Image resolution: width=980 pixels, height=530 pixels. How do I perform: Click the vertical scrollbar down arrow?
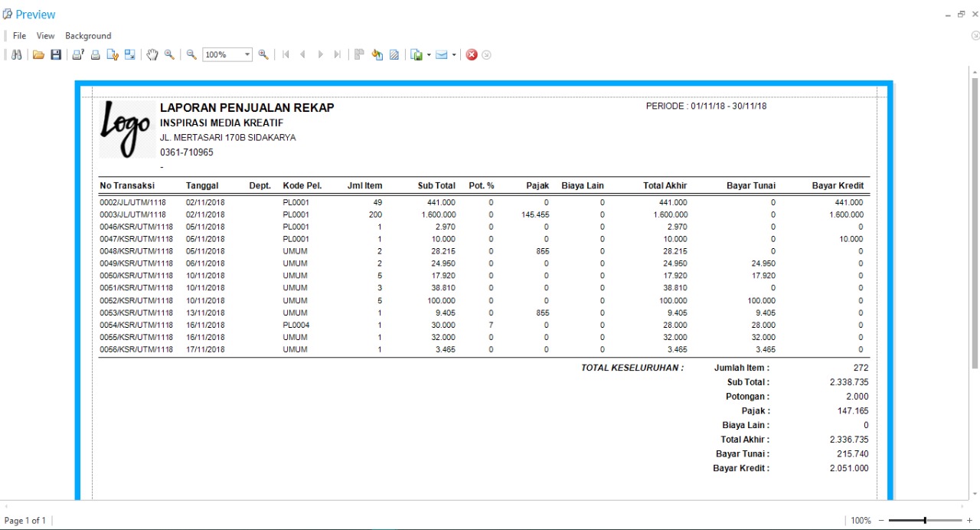tap(975, 494)
